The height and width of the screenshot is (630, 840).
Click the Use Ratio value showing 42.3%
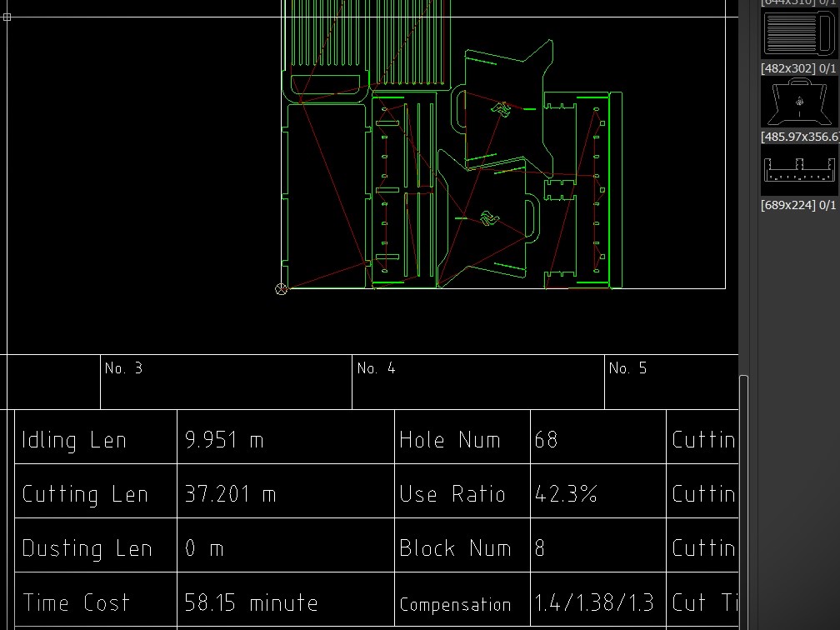(x=566, y=493)
